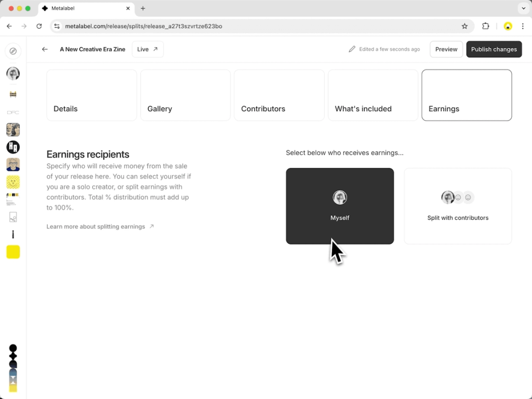Image resolution: width=532 pixels, height=399 pixels.
Task: Select the Metalabel browser tab
Action: 87,8
